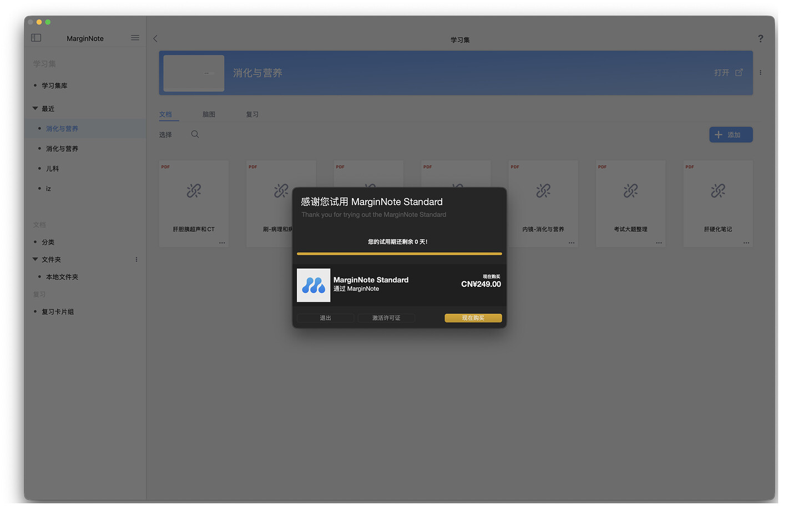Image resolution: width=799 pixels, height=532 pixels.
Task: Click the broken-link icon on 肝胆胰超声和CT
Action: pyautogui.click(x=194, y=191)
